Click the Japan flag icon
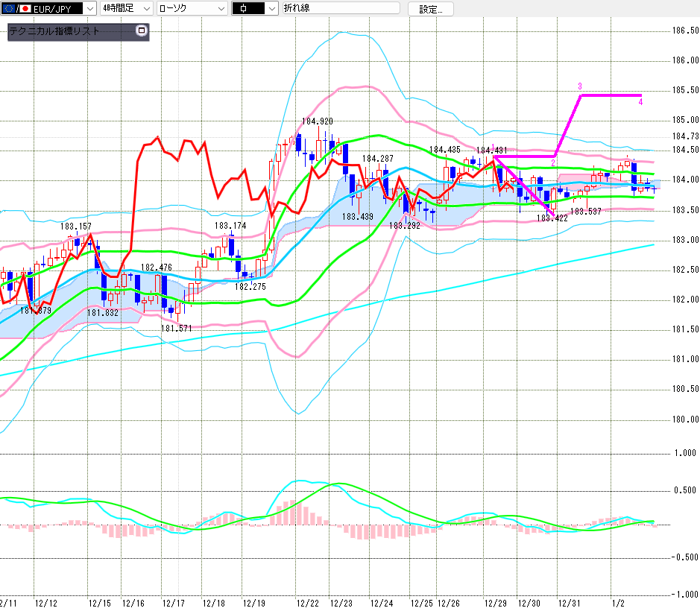 click(25, 9)
